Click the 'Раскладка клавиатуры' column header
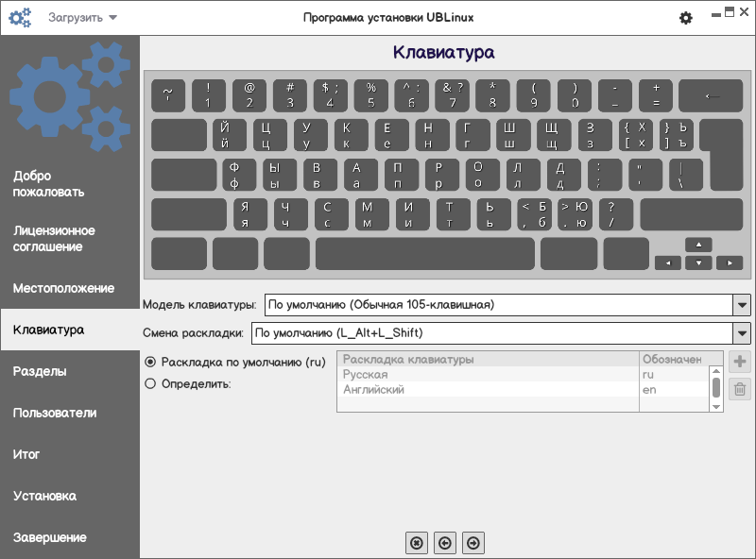The width and height of the screenshot is (756, 559). pyautogui.click(x=488, y=359)
